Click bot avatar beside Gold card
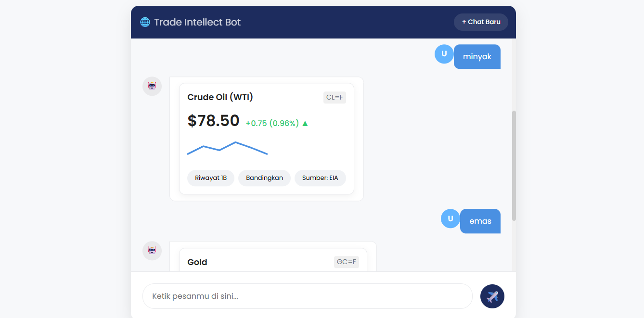 (x=152, y=251)
